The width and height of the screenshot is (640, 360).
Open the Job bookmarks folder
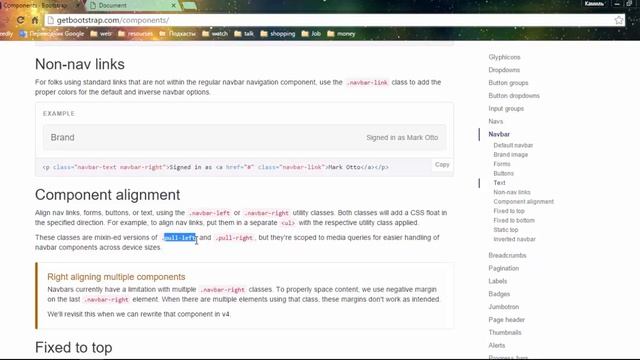(x=311, y=34)
